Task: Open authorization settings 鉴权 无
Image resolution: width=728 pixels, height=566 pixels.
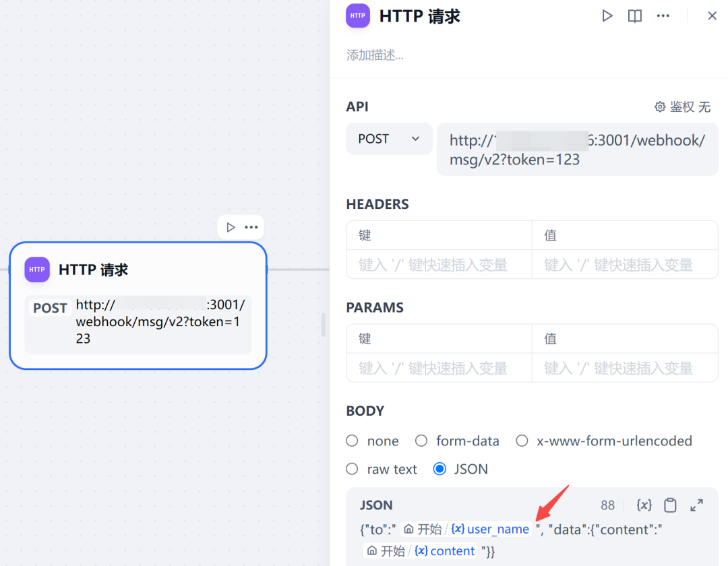Action: pos(682,107)
